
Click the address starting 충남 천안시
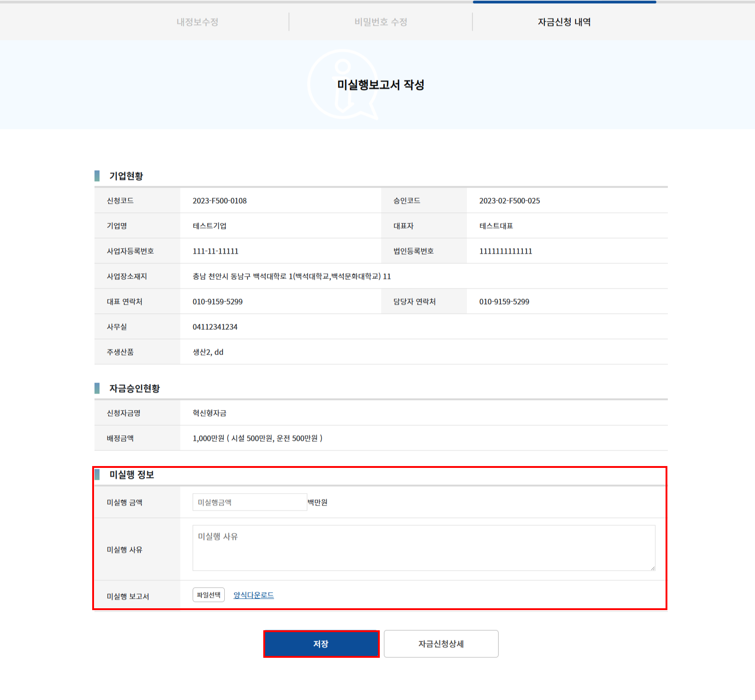(x=292, y=277)
